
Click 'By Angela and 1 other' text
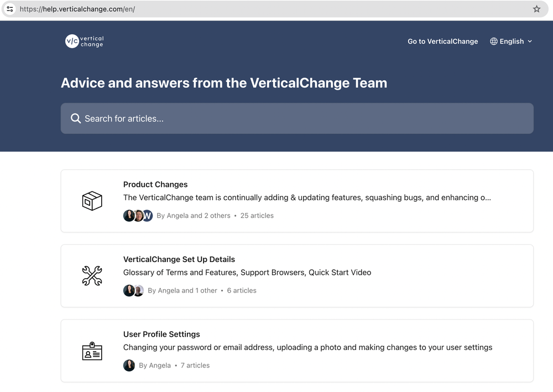182,290
